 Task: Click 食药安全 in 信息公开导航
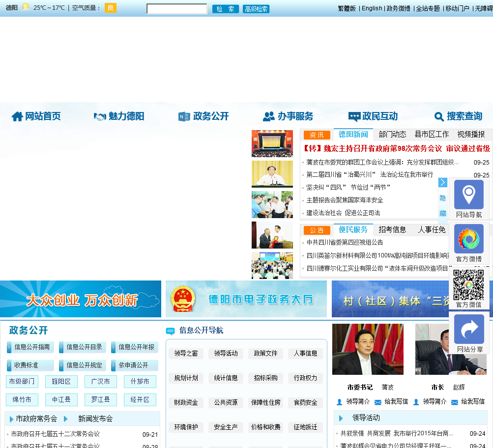[x=305, y=403]
